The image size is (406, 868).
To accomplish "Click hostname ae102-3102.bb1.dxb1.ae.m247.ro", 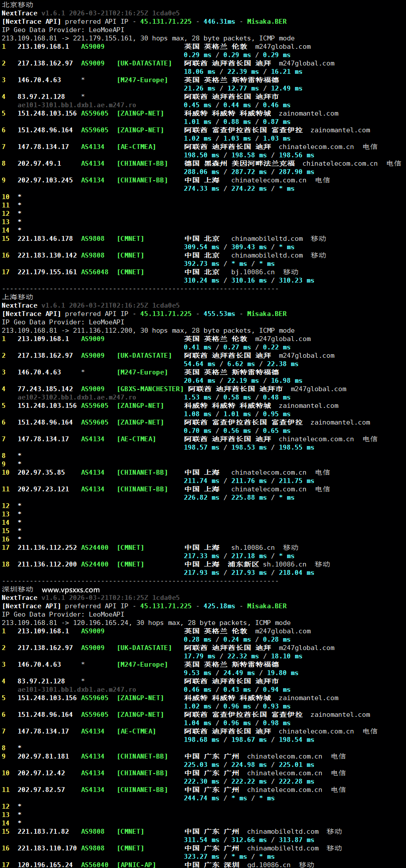I will (77, 397).
